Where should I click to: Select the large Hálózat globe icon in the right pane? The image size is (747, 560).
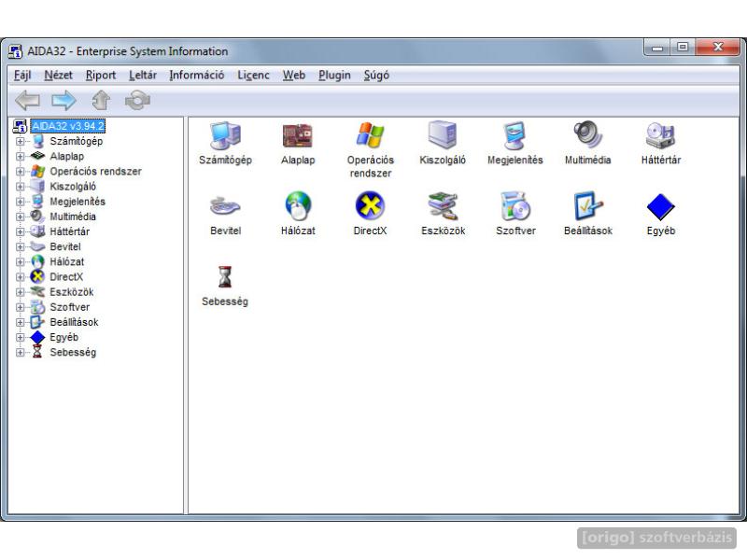(298, 206)
